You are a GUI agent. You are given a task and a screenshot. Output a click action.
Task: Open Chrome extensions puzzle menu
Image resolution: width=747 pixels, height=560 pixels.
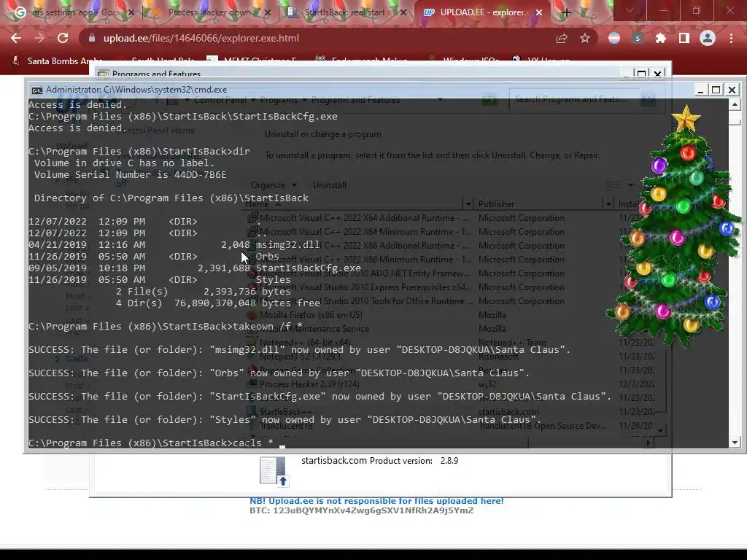[661, 38]
